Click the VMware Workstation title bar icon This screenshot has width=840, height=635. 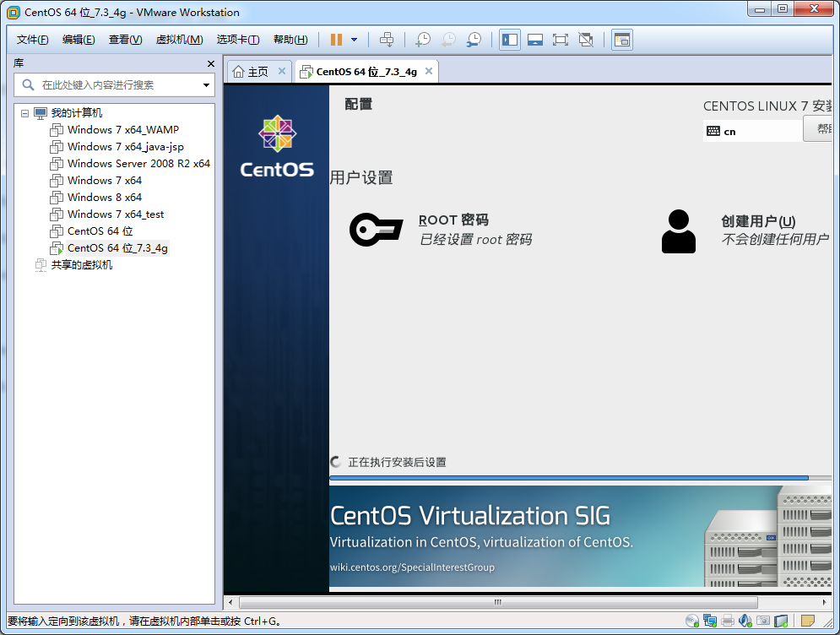[x=14, y=13]
